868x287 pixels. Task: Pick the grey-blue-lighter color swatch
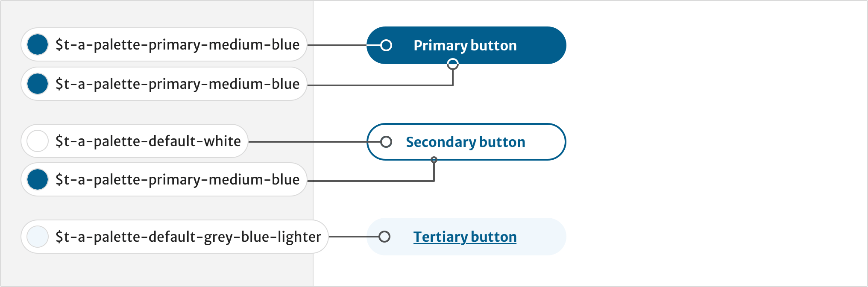coord(38,237)
